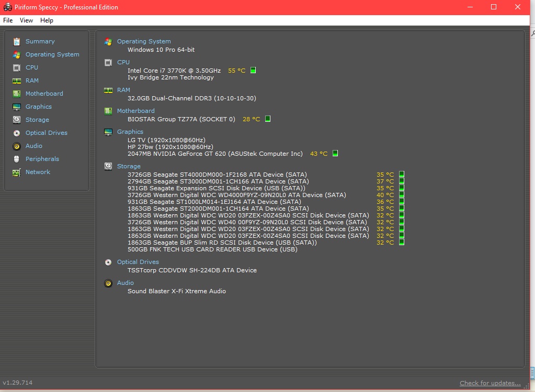This screenshot has width=535, height=392.
Task: View Storage details from sidebar
Action: tap(37, 120)
